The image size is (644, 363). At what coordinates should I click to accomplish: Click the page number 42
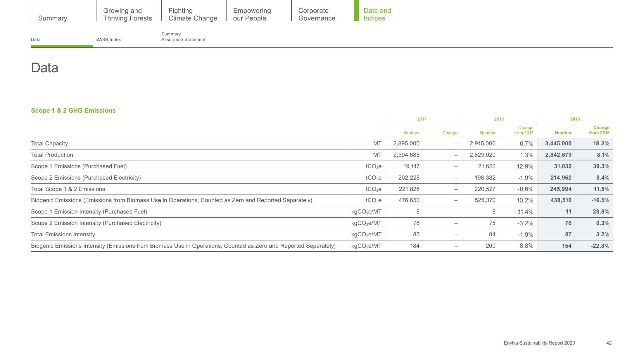[x=609, y=343]
